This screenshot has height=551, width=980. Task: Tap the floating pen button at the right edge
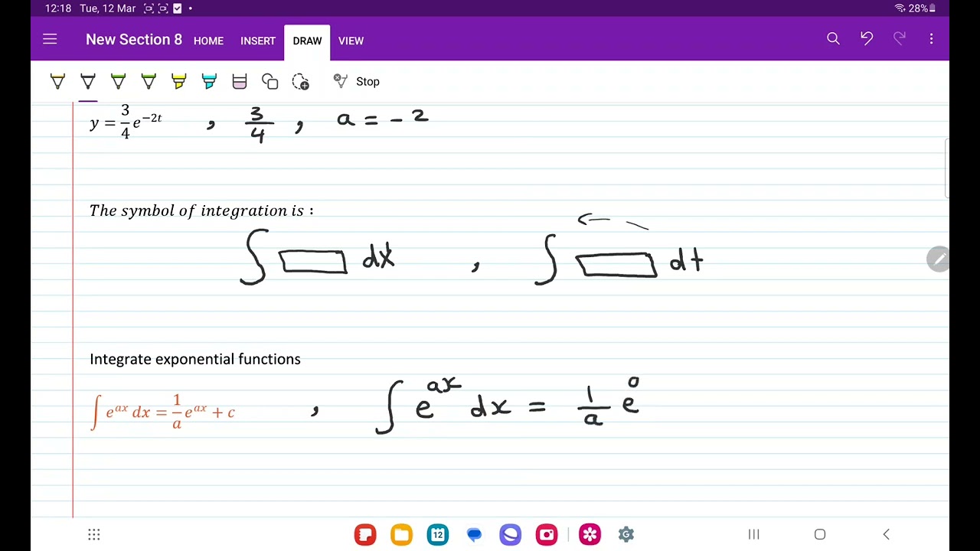pos(938,259)
